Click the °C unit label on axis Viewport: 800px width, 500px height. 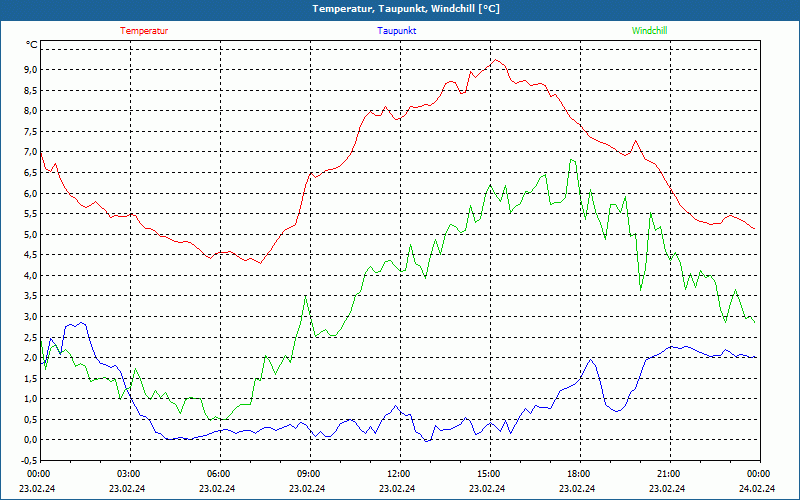(x=32, y=45)
